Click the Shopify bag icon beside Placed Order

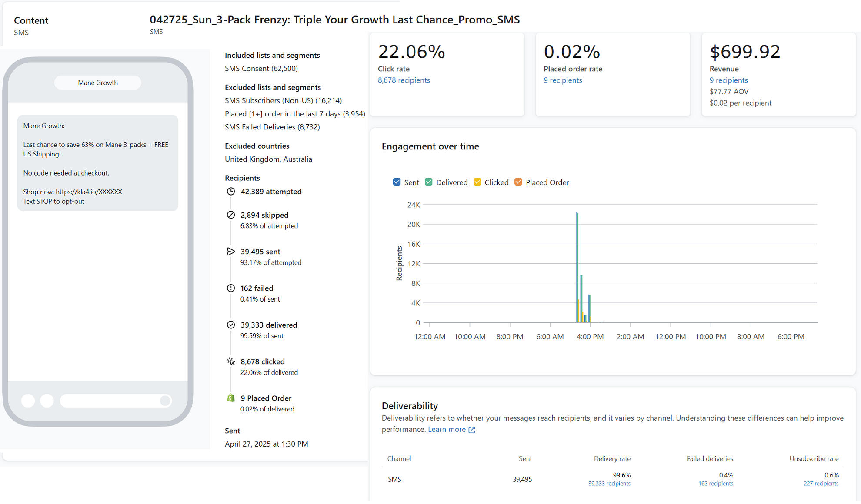231,398
